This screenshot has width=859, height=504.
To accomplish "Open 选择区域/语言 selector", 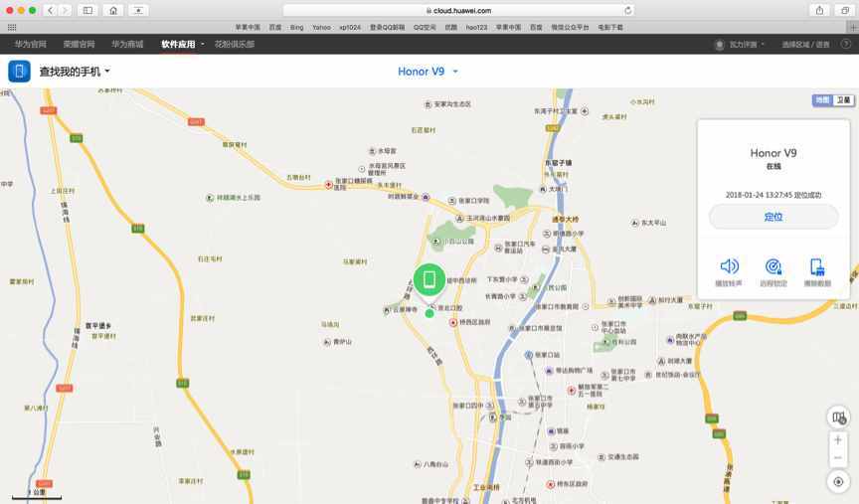I will (805, 45).
